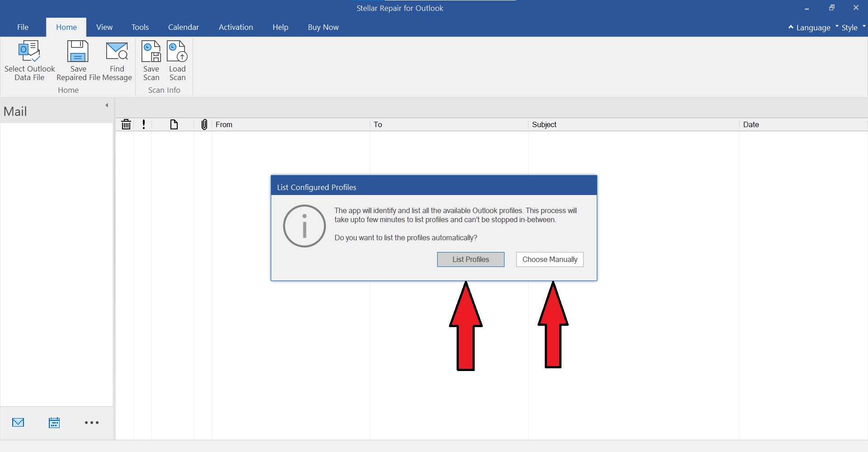
Task: Sort by Subject column header
Action: tap(633, 124)
